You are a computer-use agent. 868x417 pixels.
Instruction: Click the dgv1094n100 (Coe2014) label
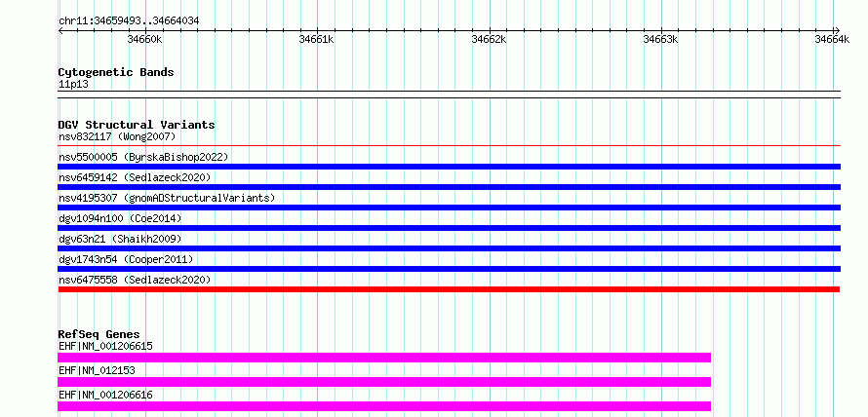(x=120, y=218)
